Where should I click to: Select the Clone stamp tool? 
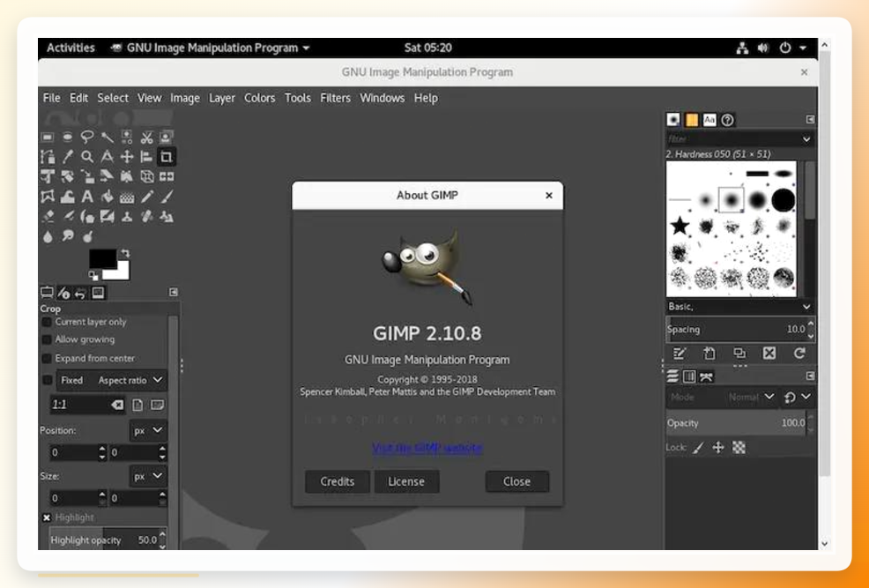(127, 217)
